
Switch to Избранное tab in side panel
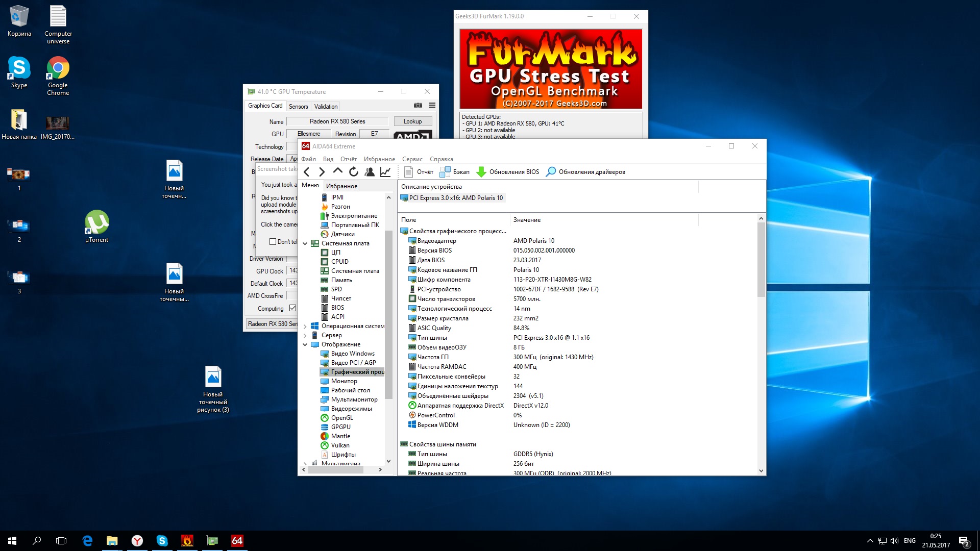341,186
